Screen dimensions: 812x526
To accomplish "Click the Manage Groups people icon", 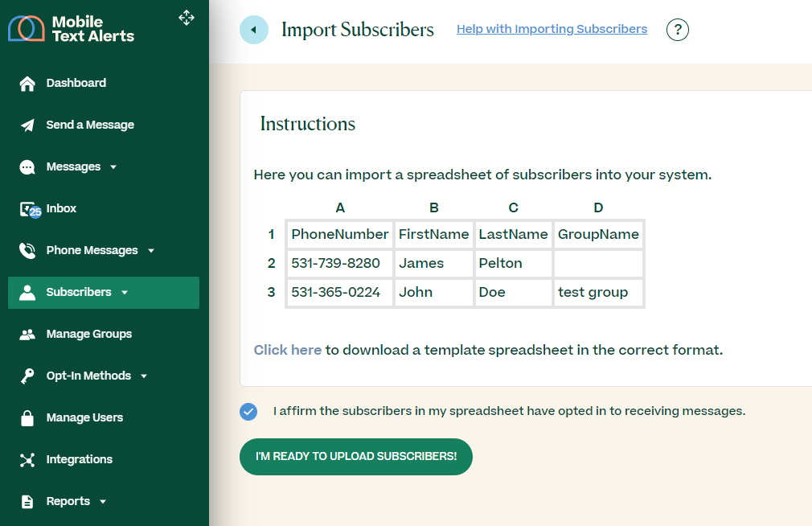I will [27, 335].
